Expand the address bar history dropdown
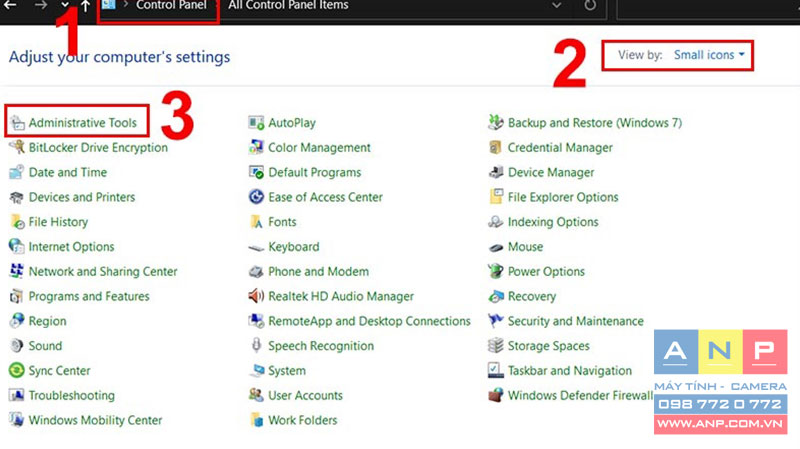 [x=557, y=6]
